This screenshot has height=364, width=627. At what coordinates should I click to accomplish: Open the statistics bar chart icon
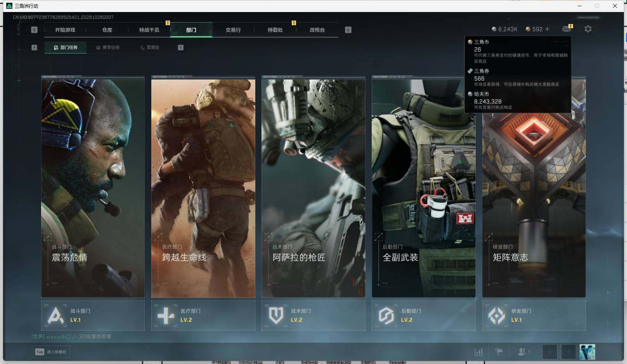(x=479, y=352)
